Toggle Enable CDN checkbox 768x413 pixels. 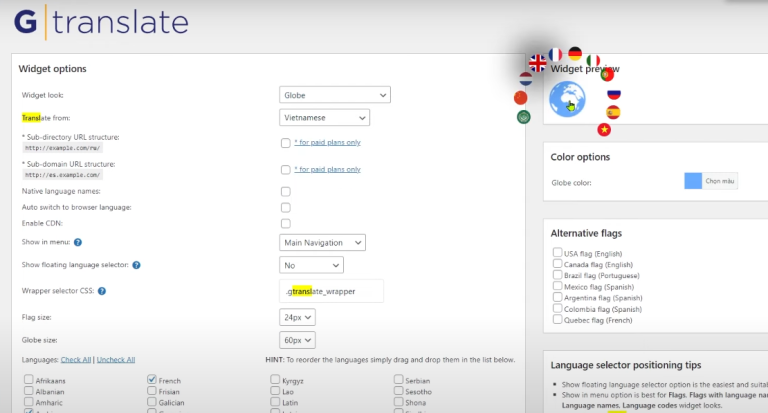[x=286, y=224]
